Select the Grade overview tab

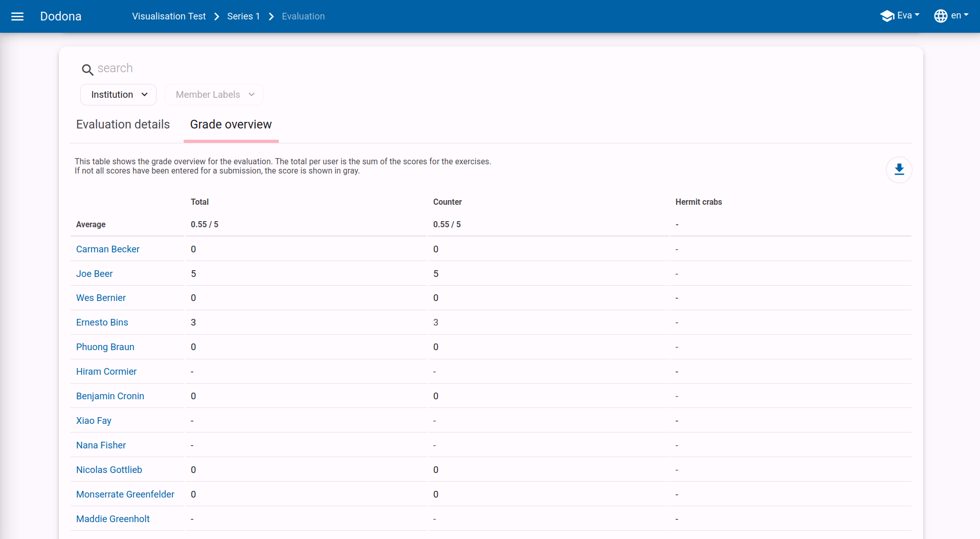click(231, 124)
